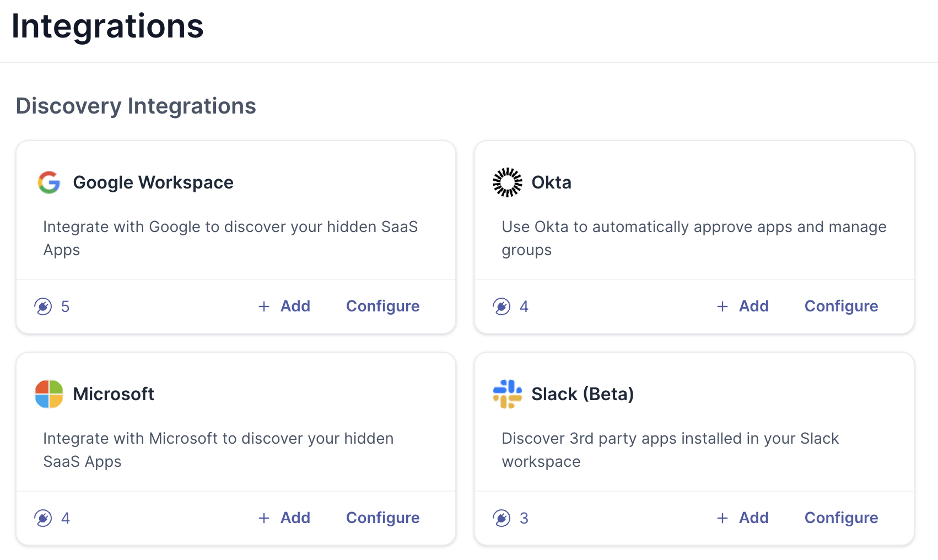
Task: Open Configure for Microsoft
Action: coord(382,518)
